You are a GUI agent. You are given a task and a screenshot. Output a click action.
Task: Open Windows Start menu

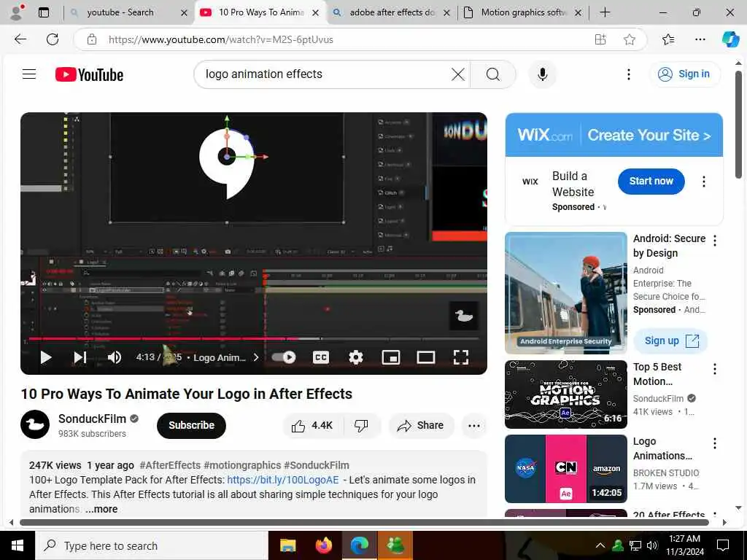18,545
